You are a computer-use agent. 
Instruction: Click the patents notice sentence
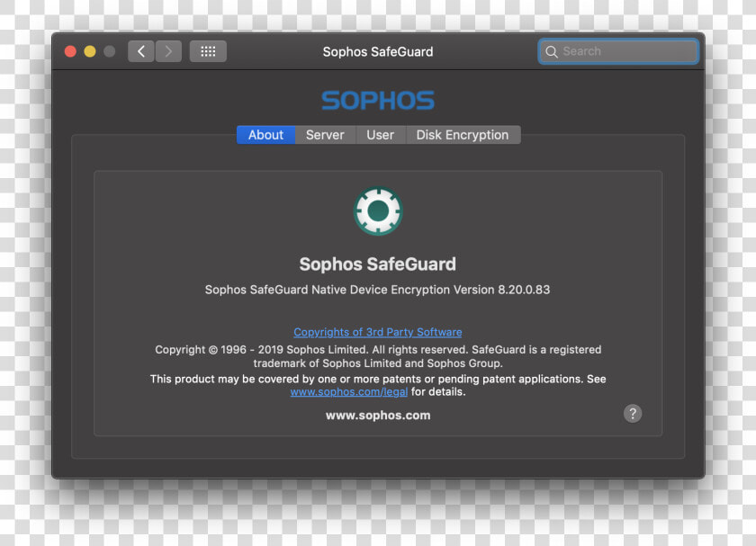pyautogui.click(x=378, y=385)
